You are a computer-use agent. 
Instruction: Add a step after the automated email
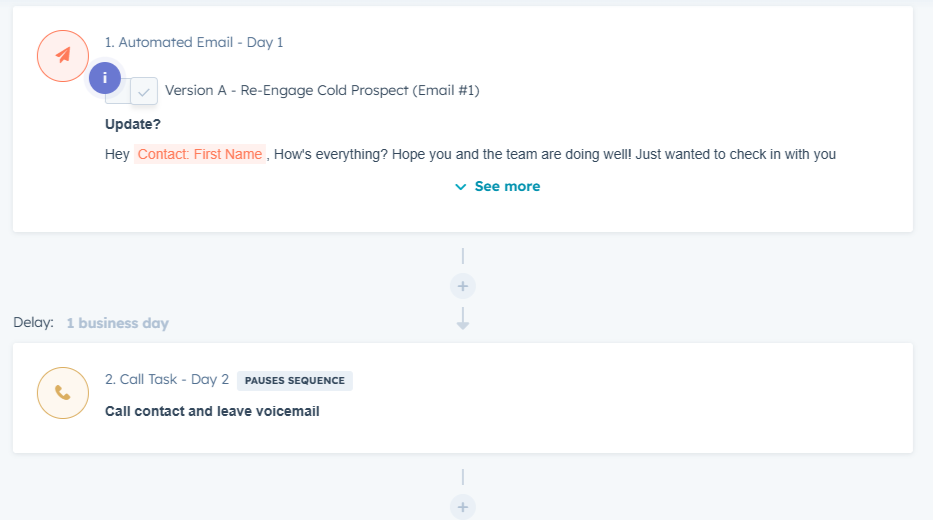462,286
